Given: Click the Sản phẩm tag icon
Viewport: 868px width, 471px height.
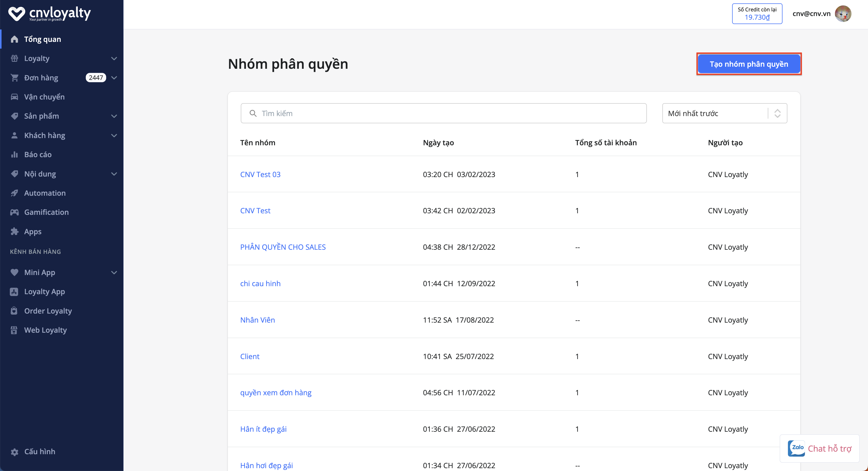Looking at the screenshot, I should [x=14, y=116].
